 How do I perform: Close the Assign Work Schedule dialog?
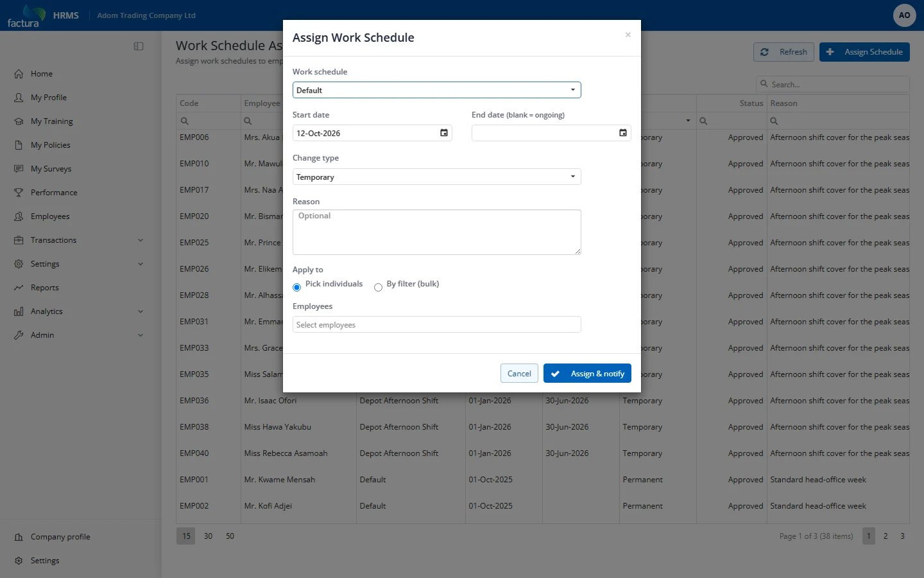coord(628,35)
